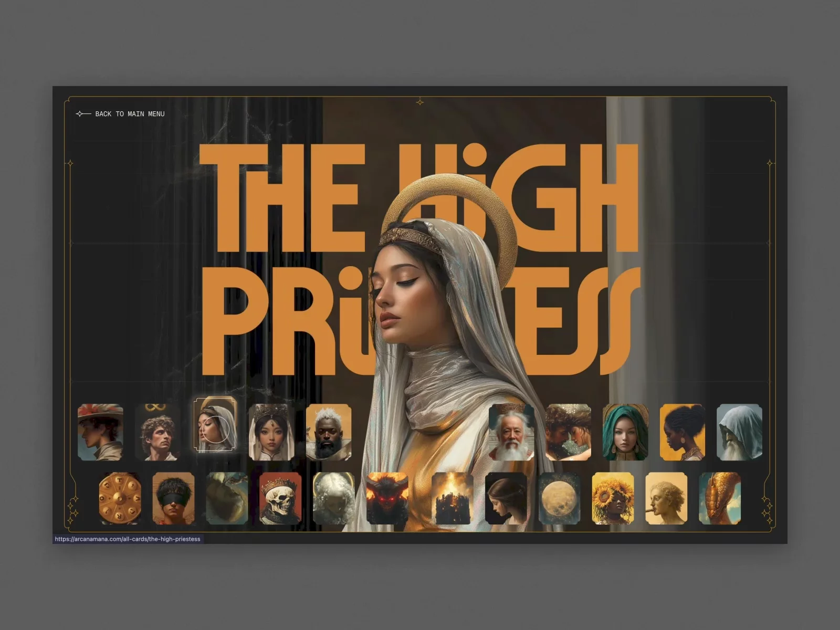Open the burning Tower card thumbnail
The width and height of the screenshot is (840, 630).
click(453, 498)
